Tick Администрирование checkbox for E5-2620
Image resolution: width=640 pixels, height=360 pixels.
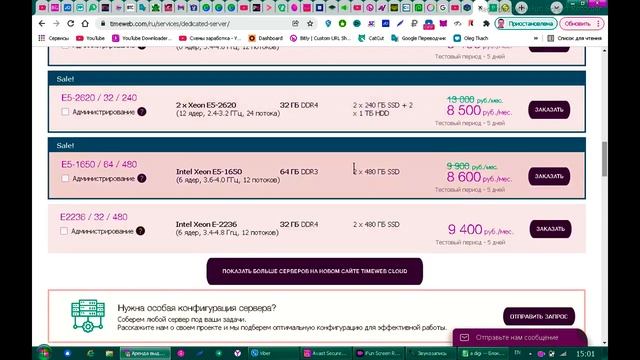[x=65, y=111]
